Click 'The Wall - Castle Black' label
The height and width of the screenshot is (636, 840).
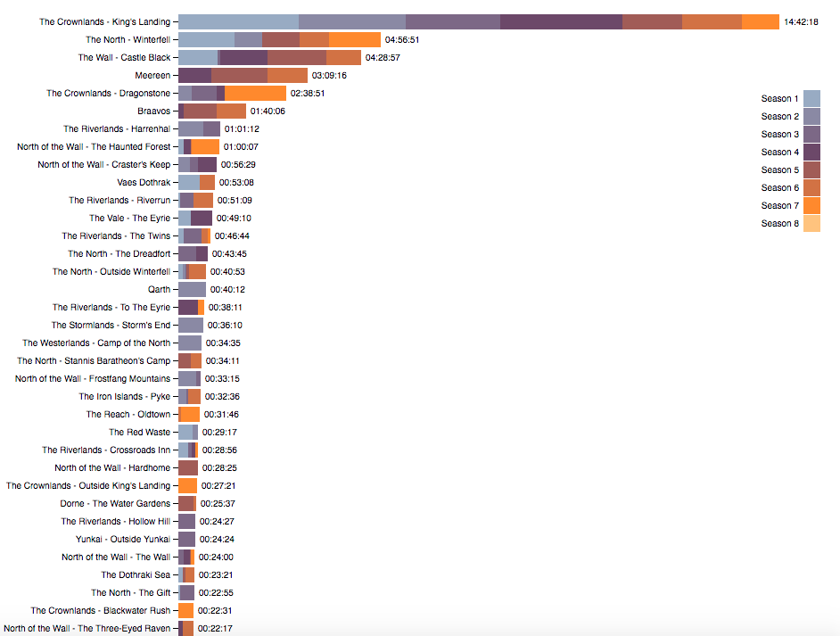pos(124,57)
